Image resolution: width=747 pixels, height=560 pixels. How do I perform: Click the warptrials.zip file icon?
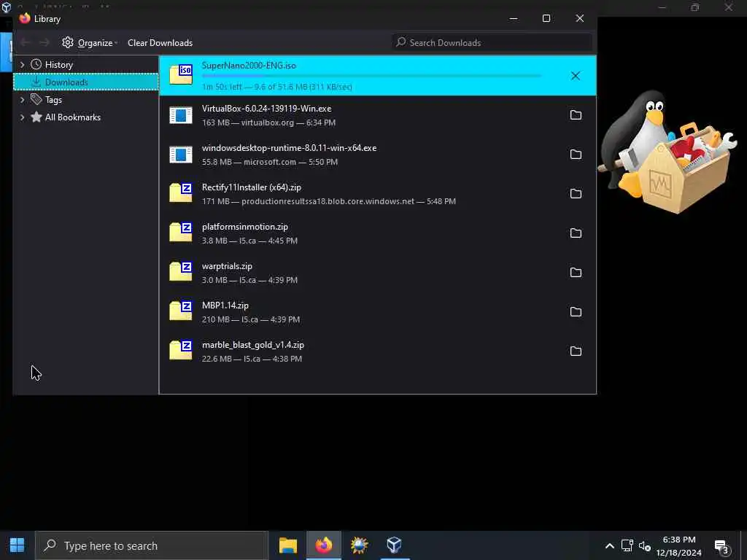click(181, 271)
